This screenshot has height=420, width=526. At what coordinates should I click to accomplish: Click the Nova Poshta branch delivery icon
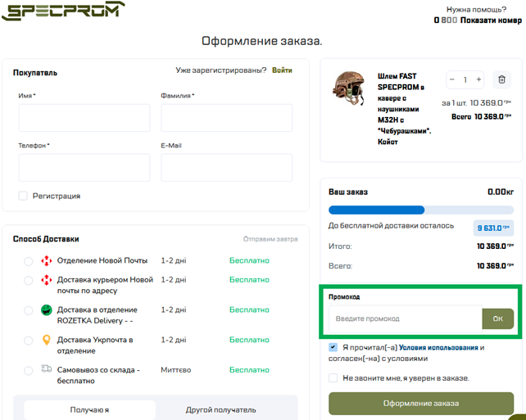click(x=47, y=260)
